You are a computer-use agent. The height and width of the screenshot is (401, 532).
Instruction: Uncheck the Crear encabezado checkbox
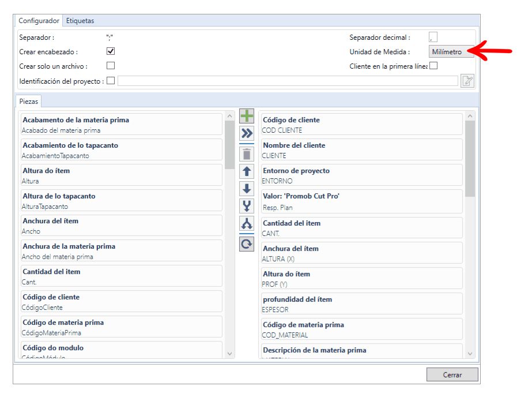(111, 51)
